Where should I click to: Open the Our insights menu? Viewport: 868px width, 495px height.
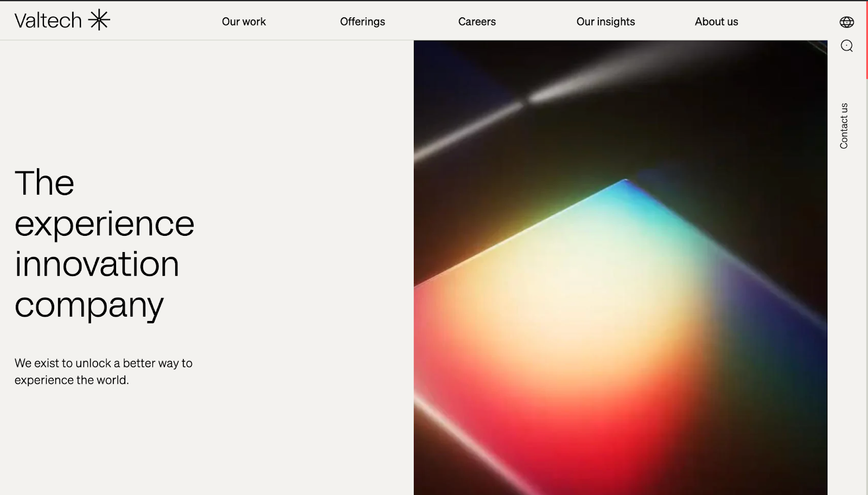[x=605, y=22]
